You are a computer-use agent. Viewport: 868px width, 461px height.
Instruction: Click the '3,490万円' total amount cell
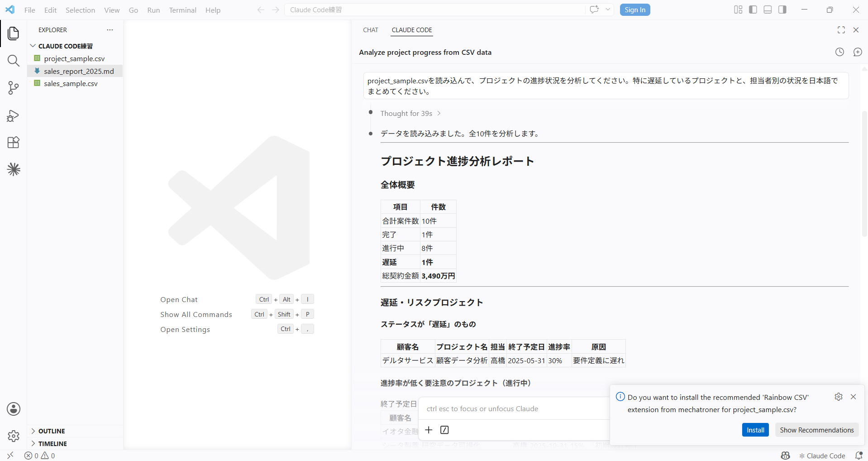pos(438,276)
